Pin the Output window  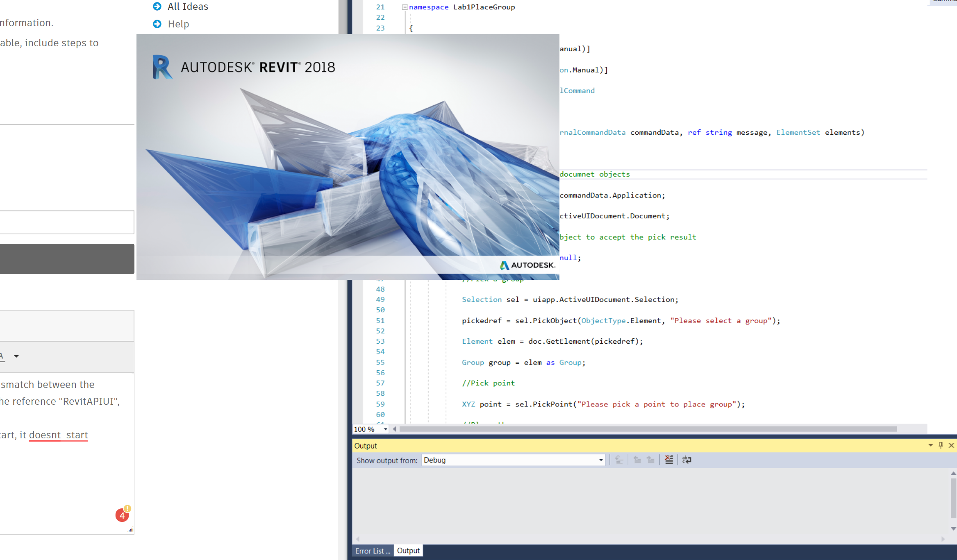tap(941, 445)
